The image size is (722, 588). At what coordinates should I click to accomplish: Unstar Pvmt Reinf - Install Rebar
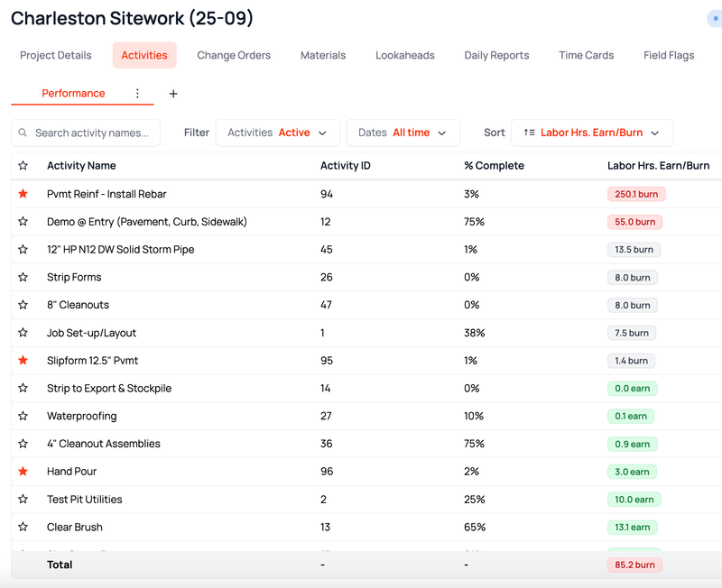click(23, 194)
